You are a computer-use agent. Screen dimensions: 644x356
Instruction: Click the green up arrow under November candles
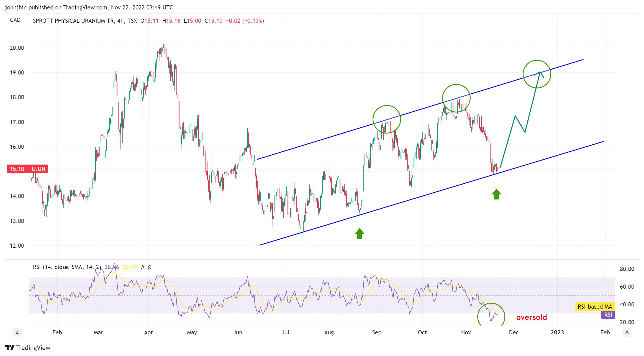pos(496,194)
